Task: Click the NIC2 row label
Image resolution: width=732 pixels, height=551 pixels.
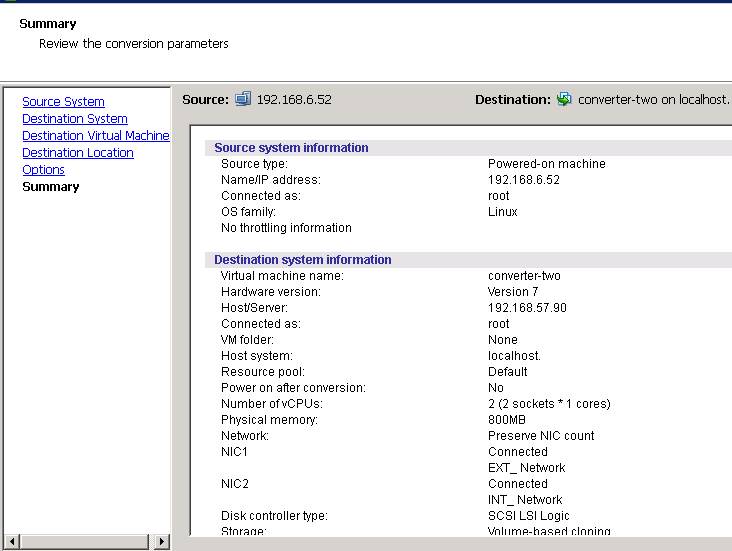Action: tap(234, 484)
